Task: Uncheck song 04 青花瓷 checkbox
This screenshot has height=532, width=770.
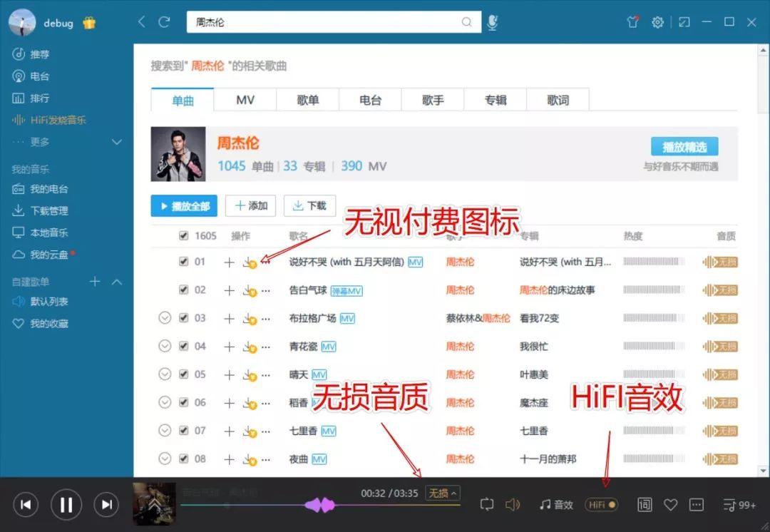Action: point(184,346)
